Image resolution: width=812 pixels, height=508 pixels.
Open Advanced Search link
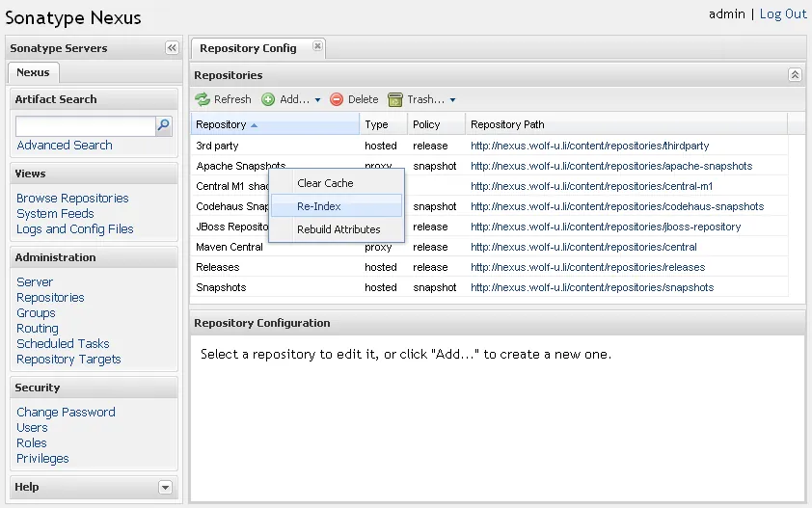65,145
